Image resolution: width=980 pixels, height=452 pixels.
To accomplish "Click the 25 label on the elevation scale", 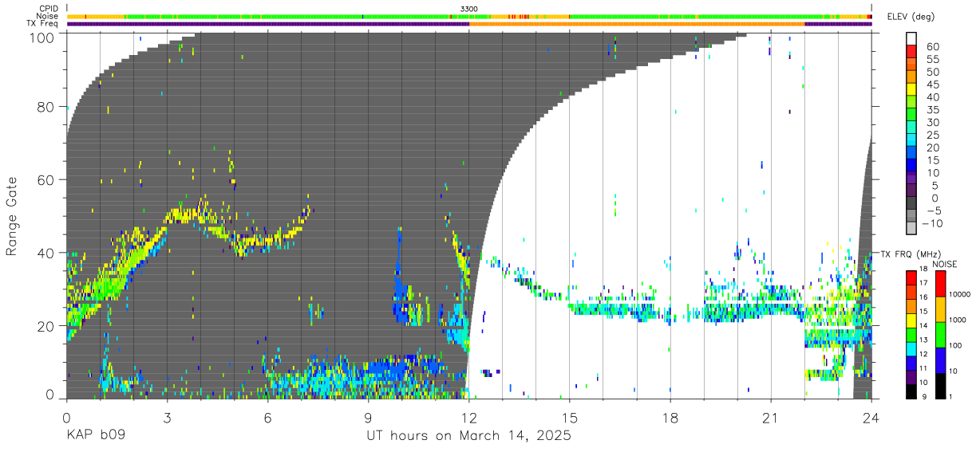I will pyautogui.click(x=933, y=135).
